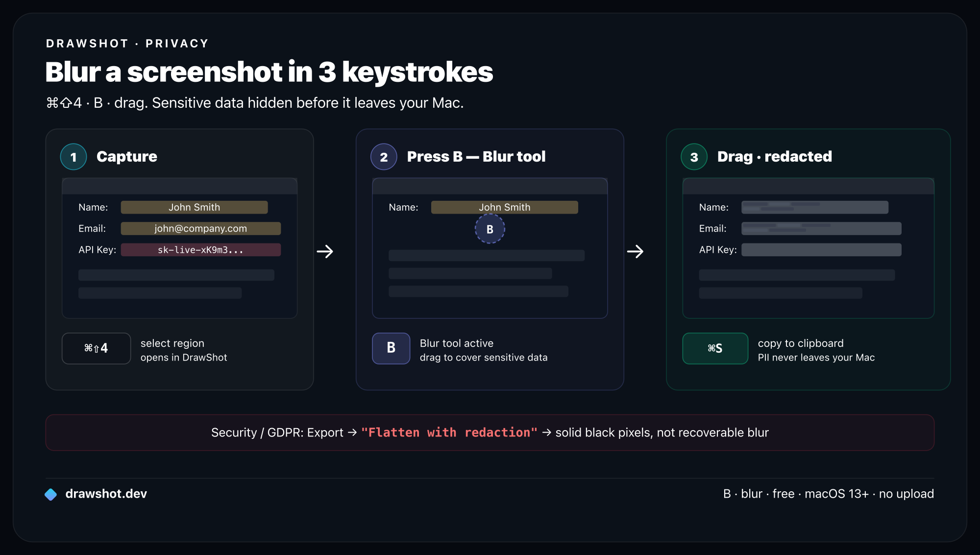Click the dashed circular B cursor under John Smith
Screen dimensions: 980x555
click(490, 229)
